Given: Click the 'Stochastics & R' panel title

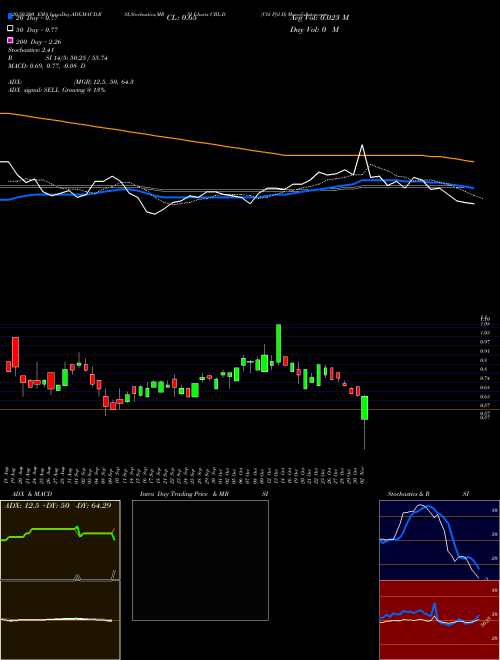Looking at the screenshot, I should (408, 494).
